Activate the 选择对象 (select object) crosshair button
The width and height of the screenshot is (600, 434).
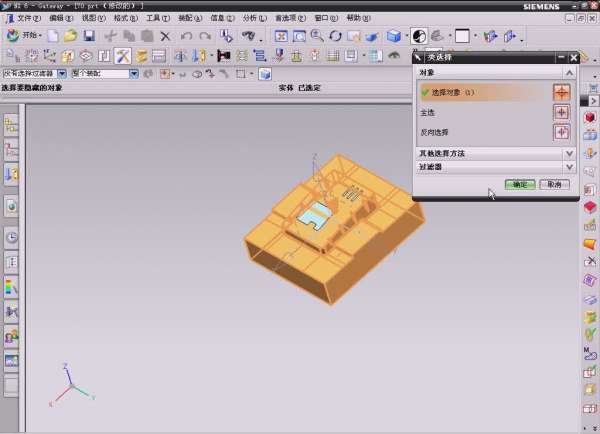coord(562,92)
